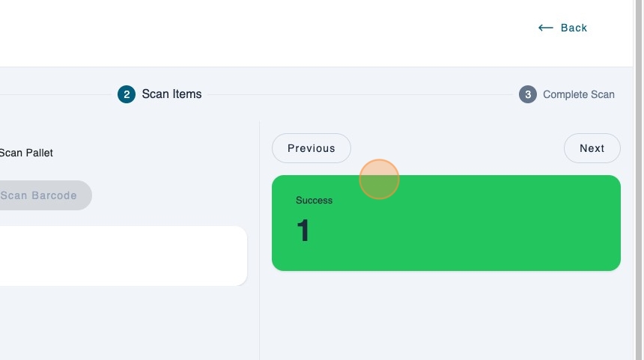This screenshot has height=360, width=644.
Task: Click the success count number 1
Action: coord(303,231)
